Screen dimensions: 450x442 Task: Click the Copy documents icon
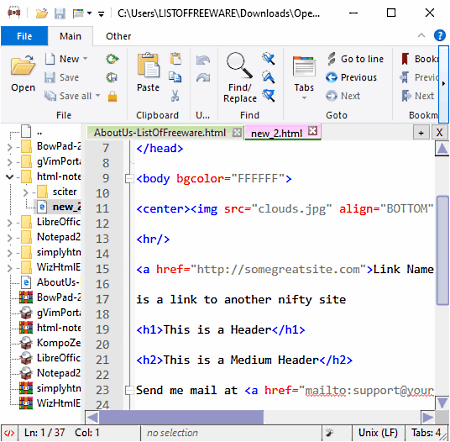tap(175, 77)
